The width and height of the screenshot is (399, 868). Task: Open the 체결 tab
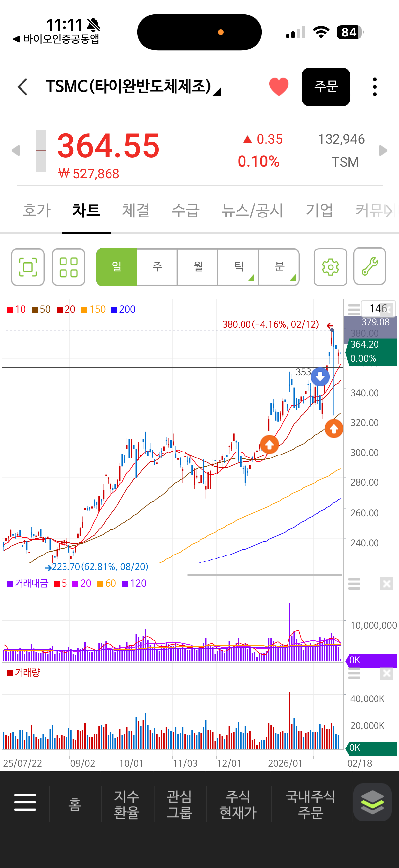(135, 210)
